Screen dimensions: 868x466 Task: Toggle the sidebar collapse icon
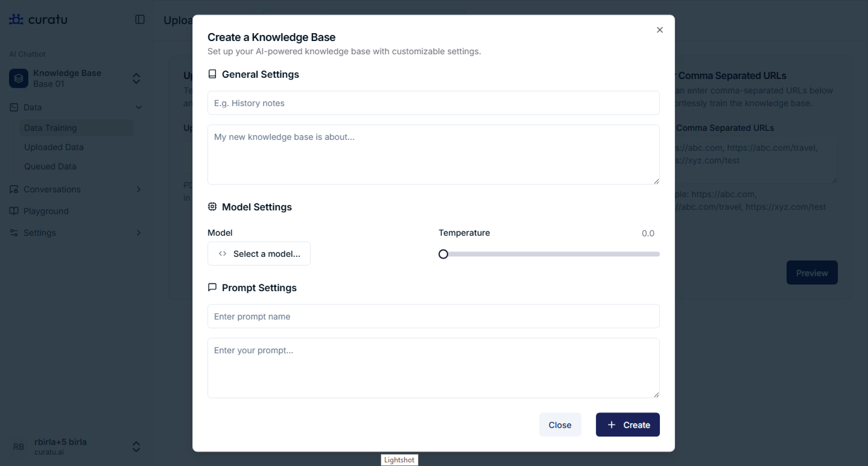(140, 20)
